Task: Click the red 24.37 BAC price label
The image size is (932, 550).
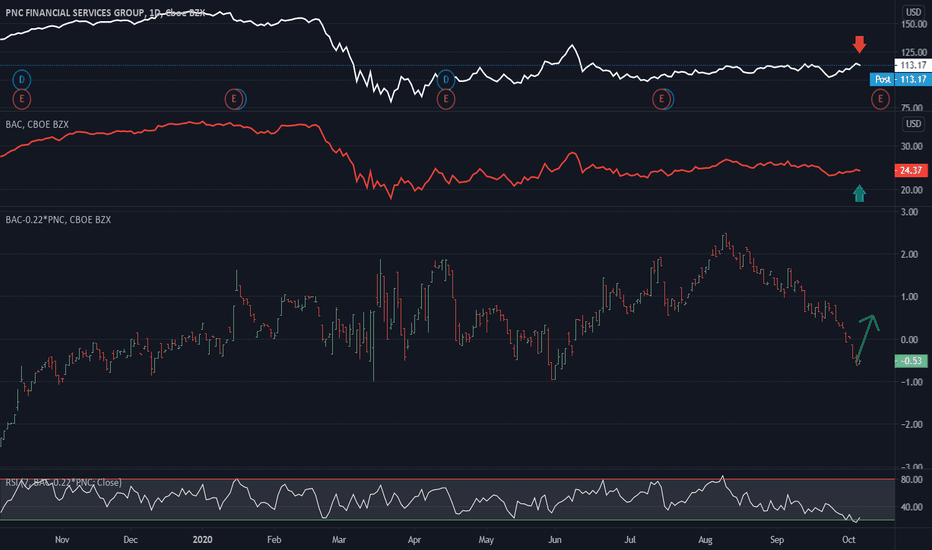Action: [x=911, y=170]
